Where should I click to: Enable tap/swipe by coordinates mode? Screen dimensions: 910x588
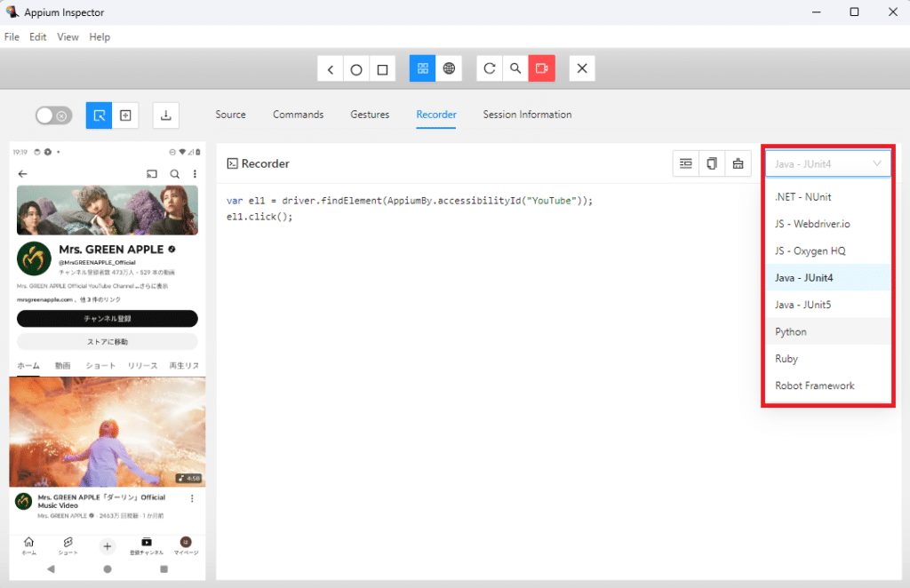click(125, 115)
